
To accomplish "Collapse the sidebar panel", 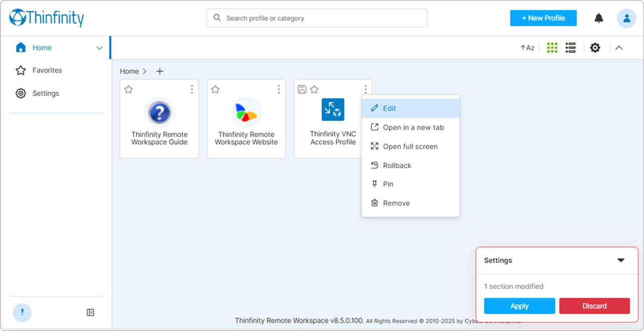I will 90,312.
